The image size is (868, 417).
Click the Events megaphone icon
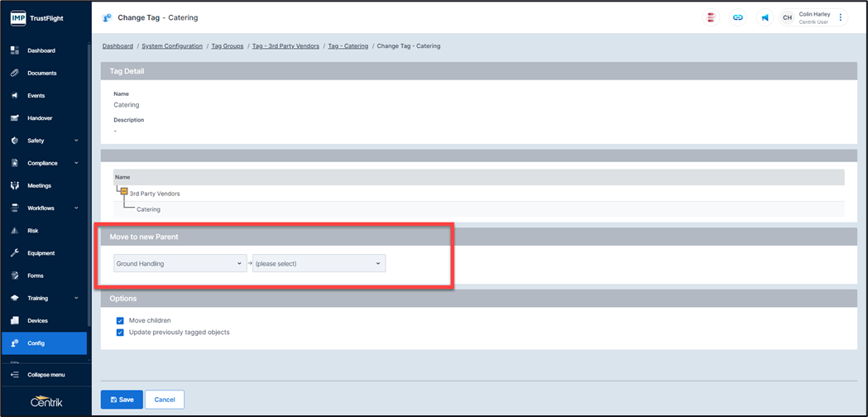[x=15, y=96]
